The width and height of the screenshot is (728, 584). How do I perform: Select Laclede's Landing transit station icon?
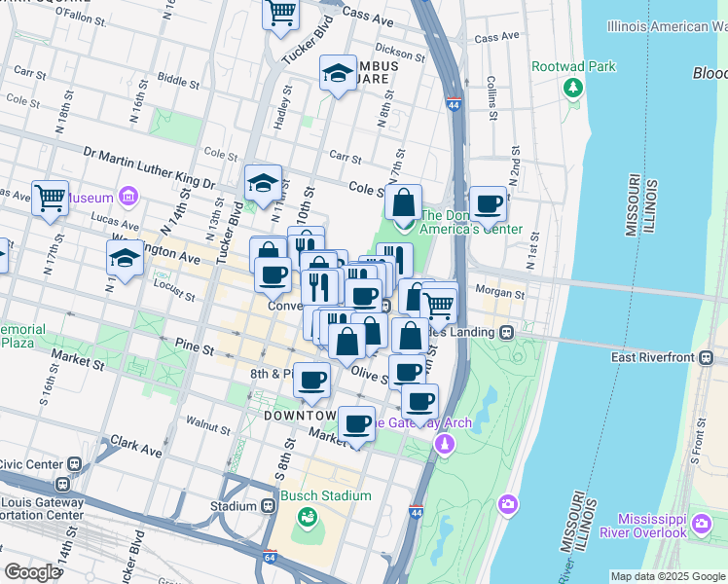point(506,332)
